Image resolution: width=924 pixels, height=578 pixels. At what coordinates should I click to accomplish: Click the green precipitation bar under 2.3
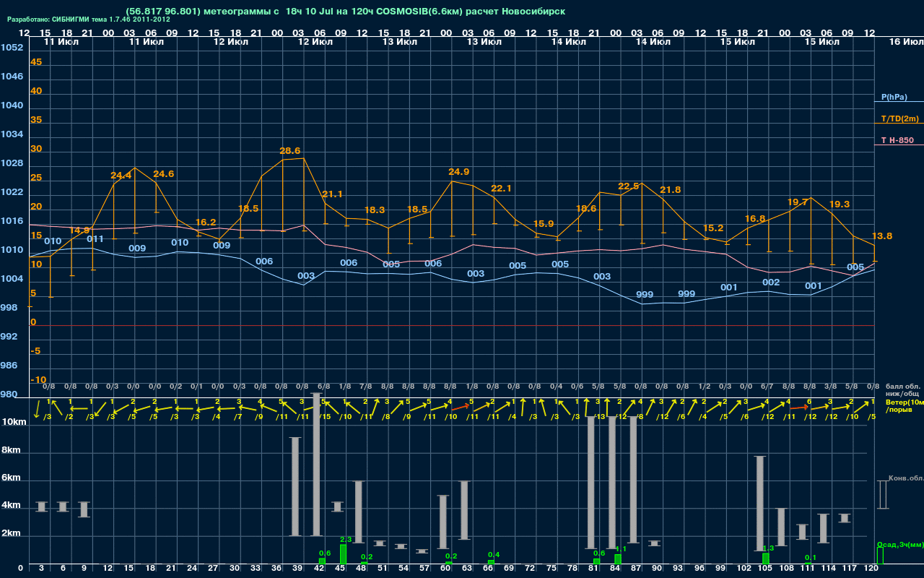click(x=344, y=555)
